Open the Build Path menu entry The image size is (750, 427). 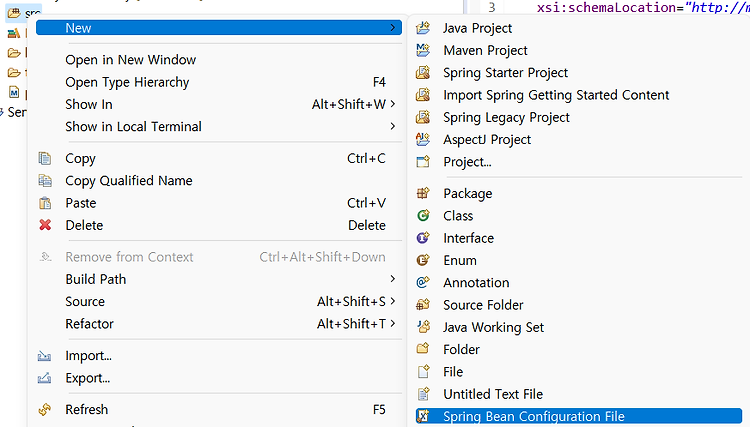[x=219, y=279]
